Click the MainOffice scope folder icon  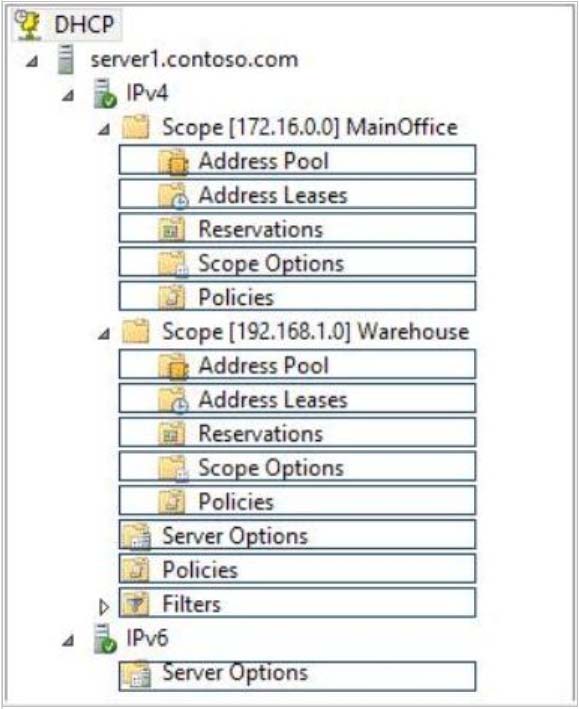(x=136, y=127)
